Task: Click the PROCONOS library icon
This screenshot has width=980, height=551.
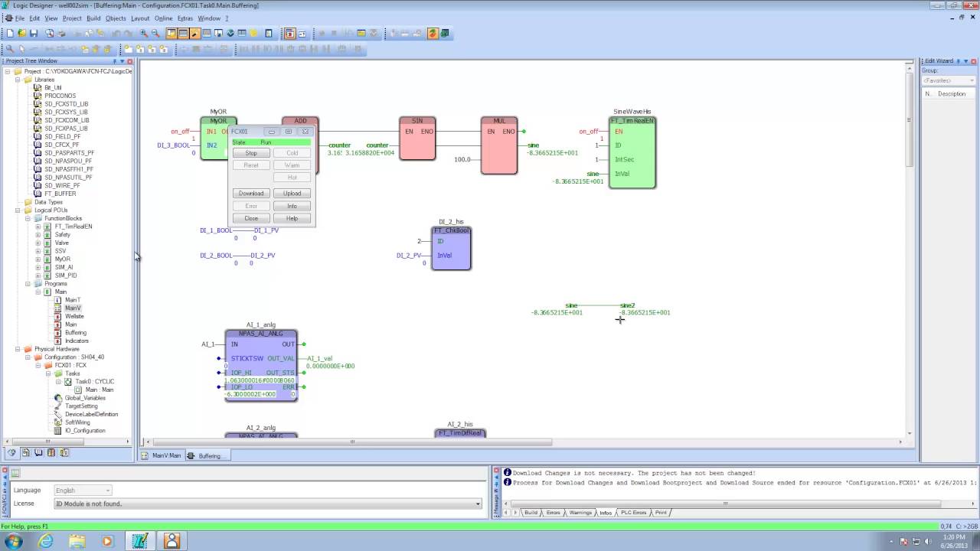Action: tap(38, 96)
